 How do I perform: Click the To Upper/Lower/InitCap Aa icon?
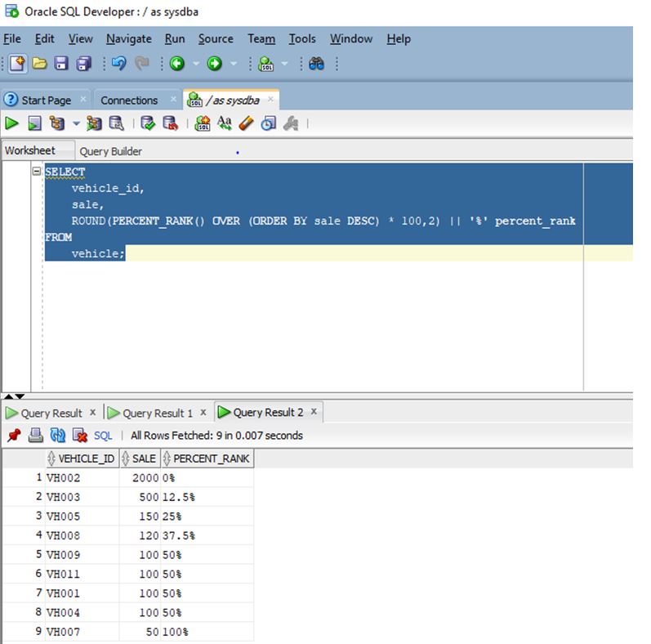[x=224, y=123]
